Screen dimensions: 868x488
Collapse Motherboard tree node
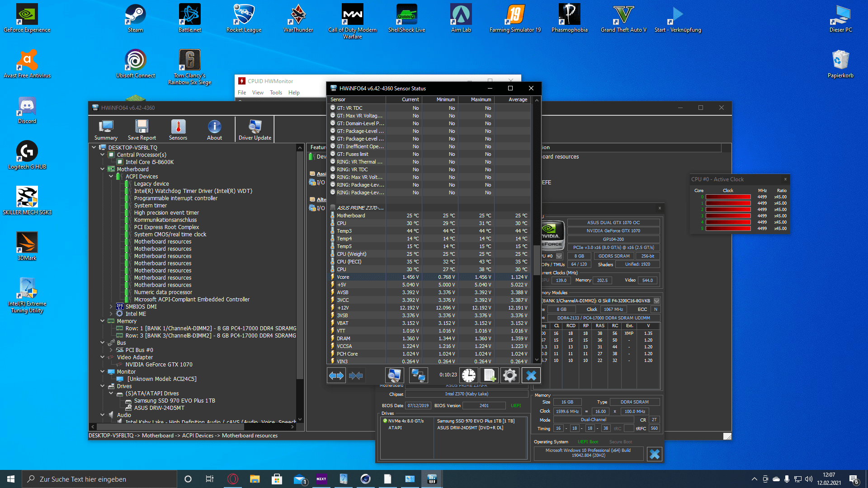point(103,169)
